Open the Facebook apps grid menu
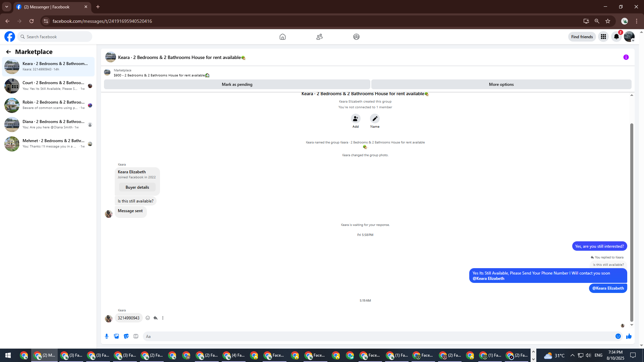The height and width of the screenshot is (362, 644). [x=603, y=37]
